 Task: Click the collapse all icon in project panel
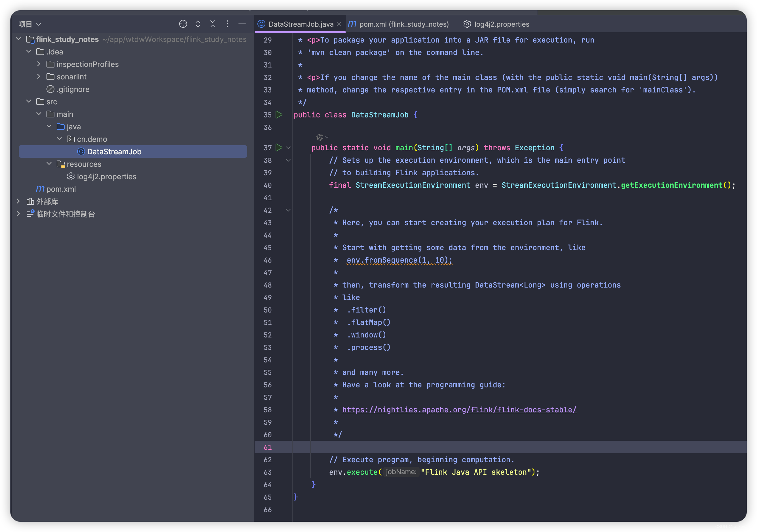(213, 24)
